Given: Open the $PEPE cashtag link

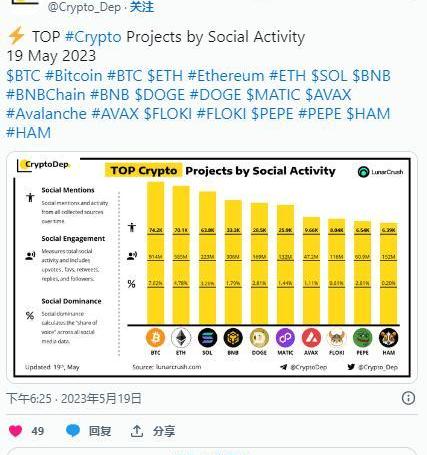Looking at the screenshot, I should click(272, 114).
